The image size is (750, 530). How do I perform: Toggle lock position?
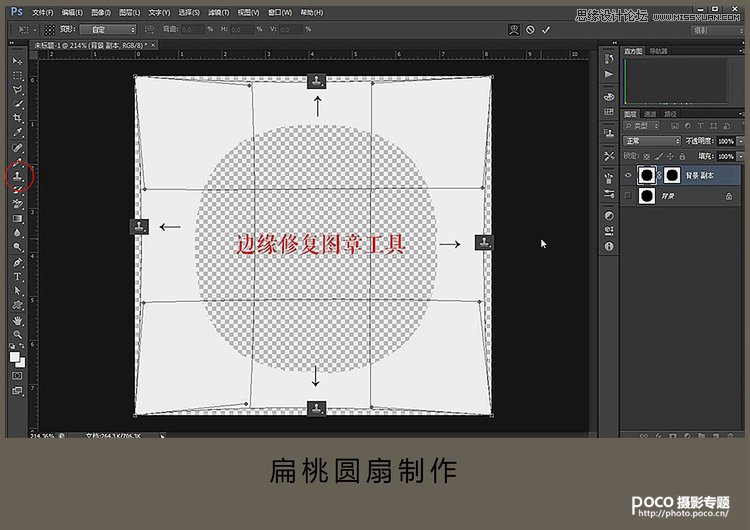pos(670,156)
